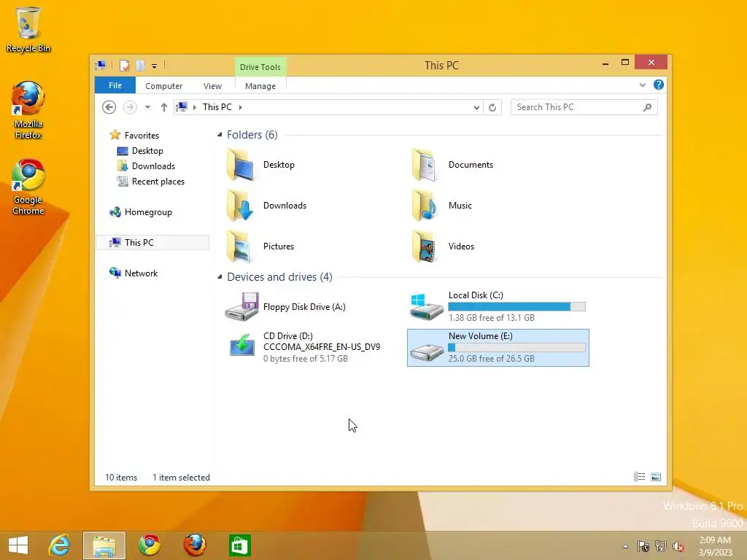Viewport: 747px width, 560px height.
Task: Select the Drive Tools contextual tab
Action: 260,67
